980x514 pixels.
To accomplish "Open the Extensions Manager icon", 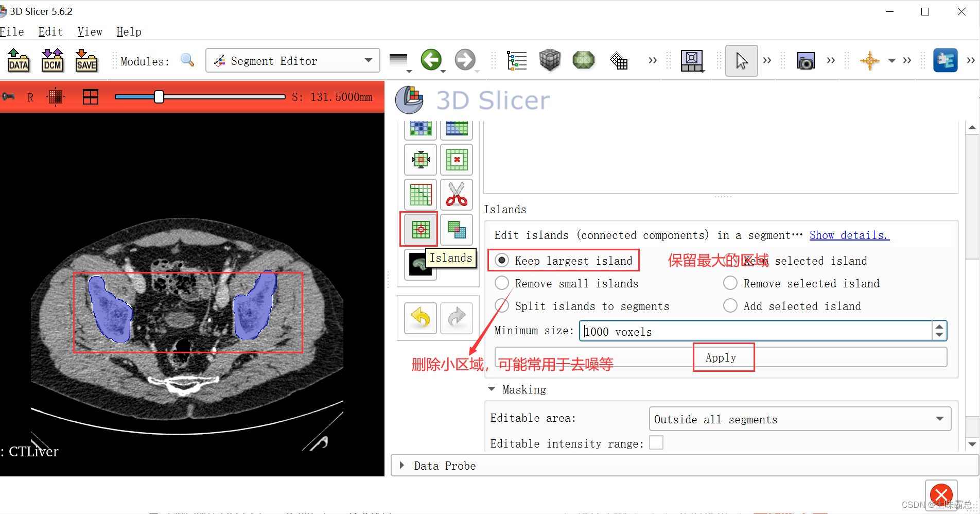I will click(946, 60).
